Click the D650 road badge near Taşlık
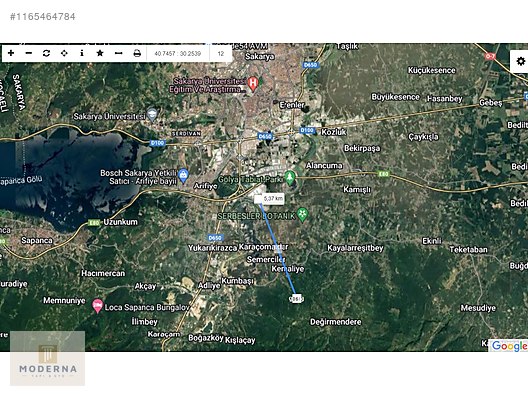The image size is (528, 396). point(310,65)
